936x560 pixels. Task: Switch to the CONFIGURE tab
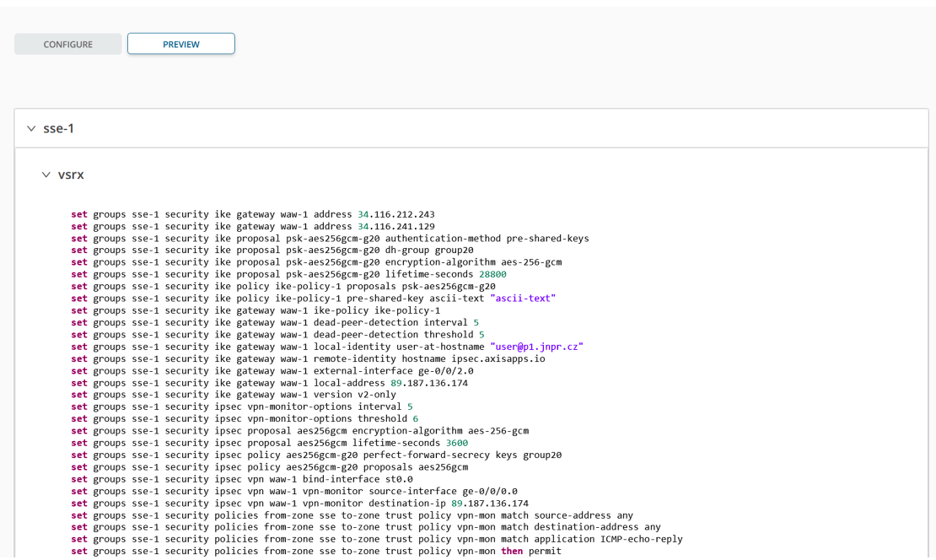click(68, 44)
